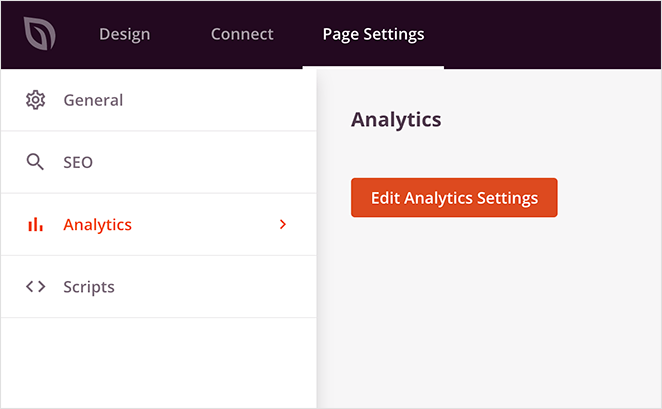Image resolution: width=662 pixels, height=409 pixels.
Task: Click the Edit Analytics Settings button
Action: [x=454, y=198]
